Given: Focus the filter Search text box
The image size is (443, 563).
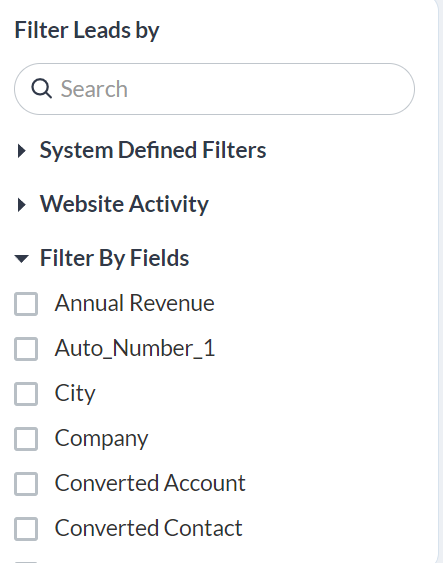Looking at the screenshot, I should 214,89.
